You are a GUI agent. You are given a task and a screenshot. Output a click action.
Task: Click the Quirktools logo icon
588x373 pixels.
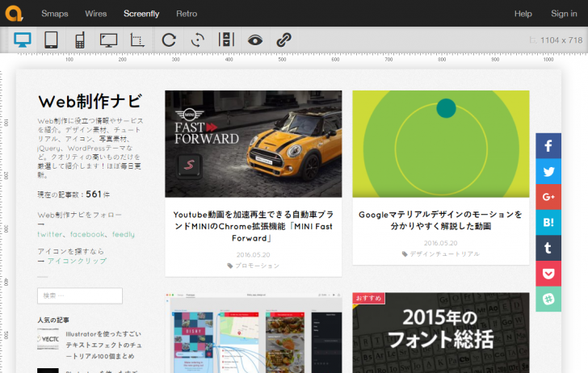[15, 14]
